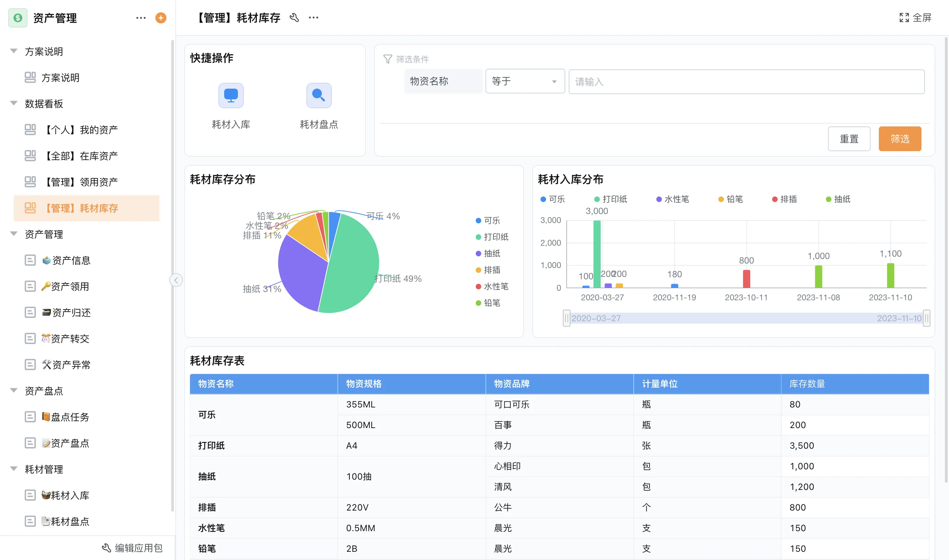949x560 pixels.
Task: Toggle 水性笔 in pie chart legend
Action: point(492,287)
